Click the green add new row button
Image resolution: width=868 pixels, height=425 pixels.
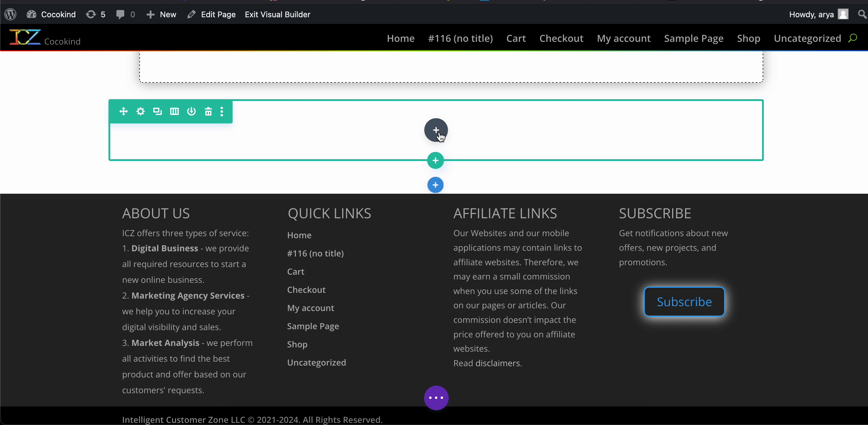click(x=435, y=161)
